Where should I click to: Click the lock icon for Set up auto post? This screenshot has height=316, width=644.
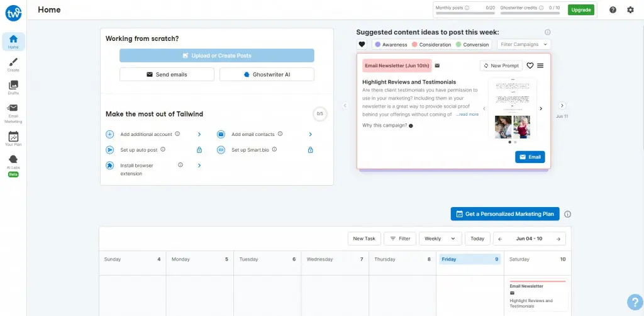click(x=199, y=150)
